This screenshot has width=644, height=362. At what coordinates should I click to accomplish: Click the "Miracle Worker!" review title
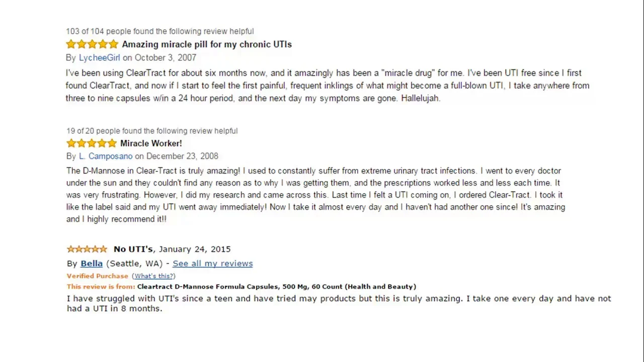coord(151,143)
